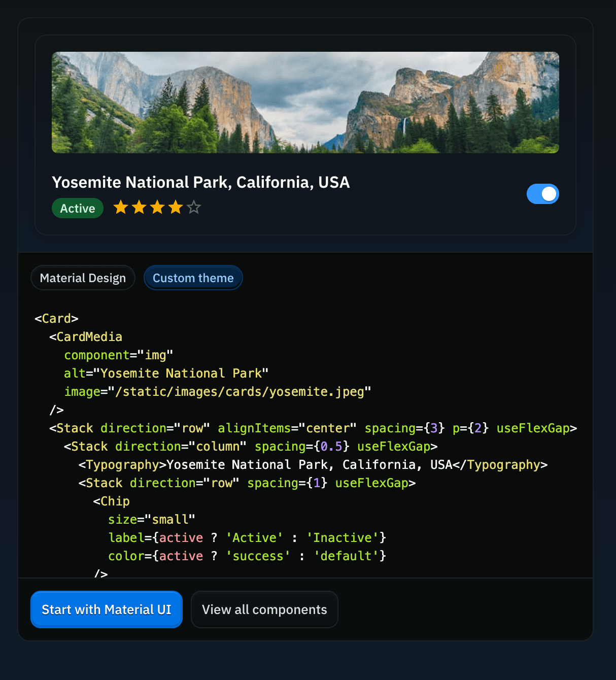Screen dimensions: 616x680
Task: Click the Stack direction="column" code line
Action: coord(251,447)
